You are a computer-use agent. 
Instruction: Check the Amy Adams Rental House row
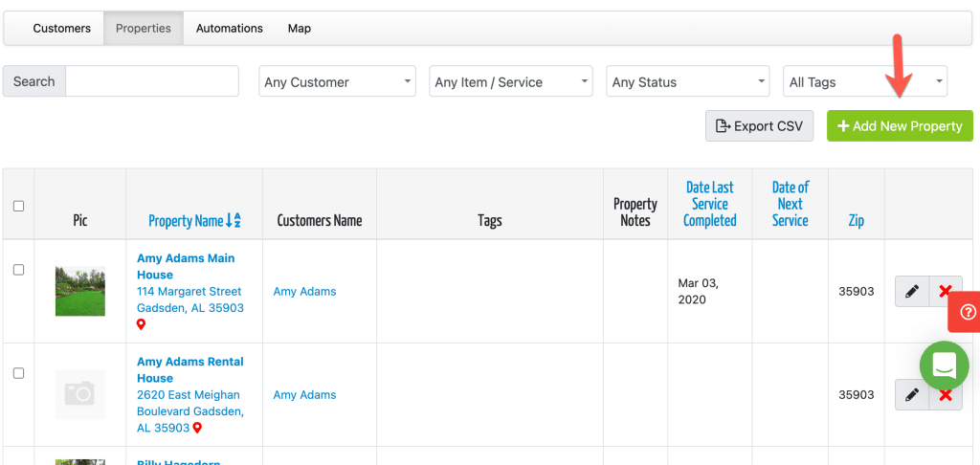tap(19, 373)
